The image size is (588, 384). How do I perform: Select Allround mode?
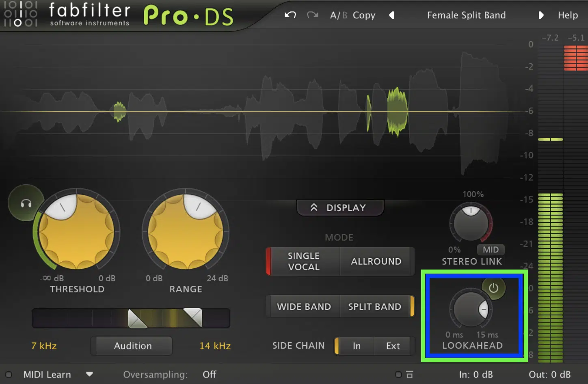pos(376,261)
